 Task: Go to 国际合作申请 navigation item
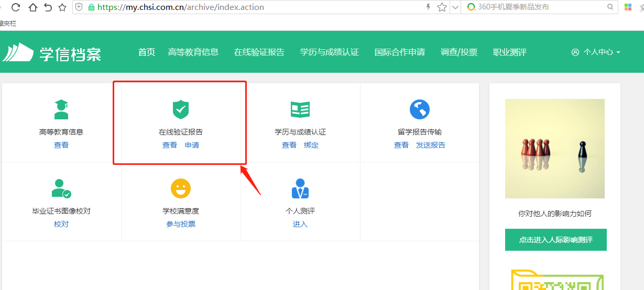[x=400, y=52]
